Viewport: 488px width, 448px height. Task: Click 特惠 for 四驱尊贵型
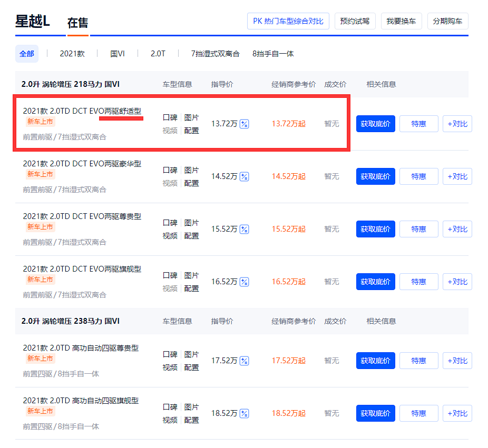coord(419,361)
